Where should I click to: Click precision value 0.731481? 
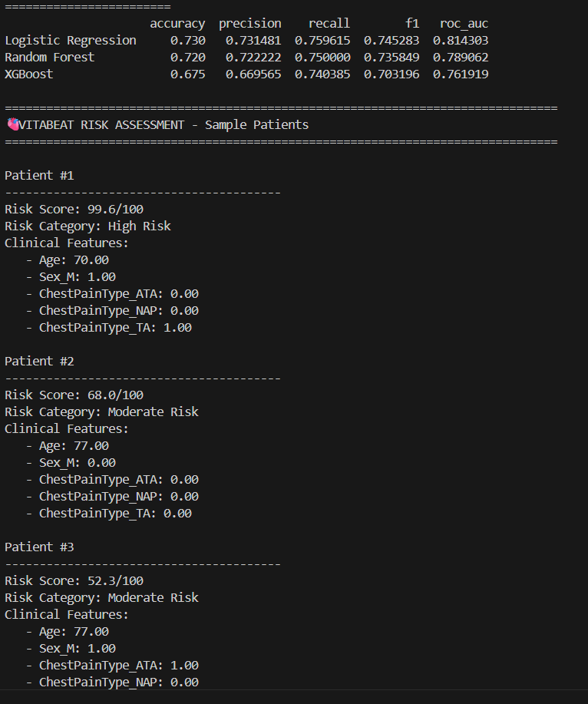(253, 41)
